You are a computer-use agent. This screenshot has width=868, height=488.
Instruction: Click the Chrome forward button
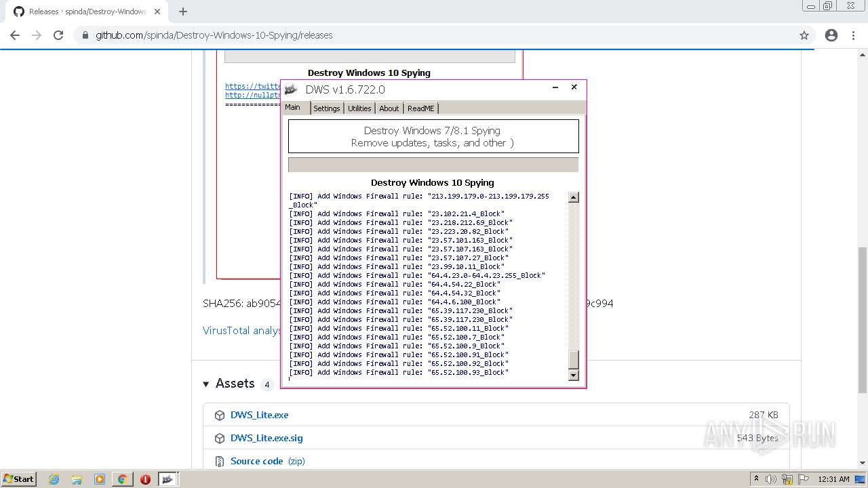pos(37,35)
